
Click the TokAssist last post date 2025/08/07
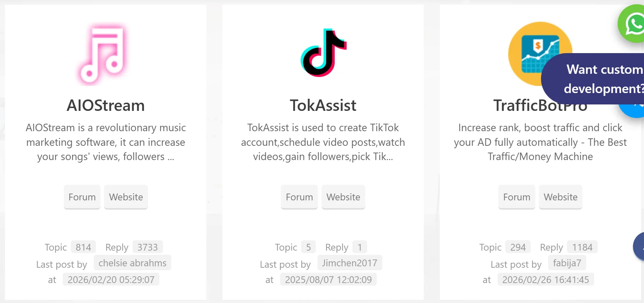[x=328, y=280]
